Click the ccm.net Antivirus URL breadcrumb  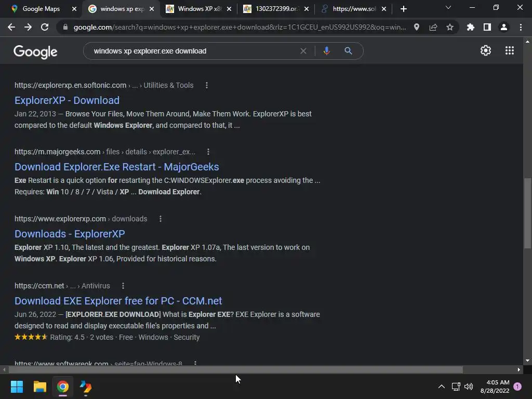pyautogui.click(x=62, y=286)
